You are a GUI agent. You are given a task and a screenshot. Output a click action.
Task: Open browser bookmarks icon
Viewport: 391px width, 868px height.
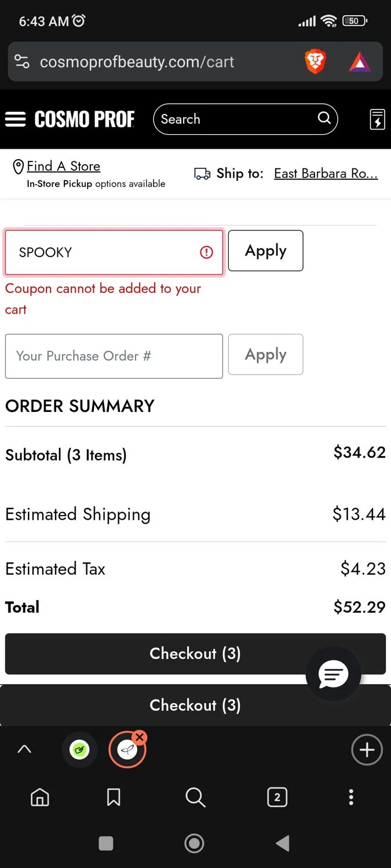click(114, 797)
